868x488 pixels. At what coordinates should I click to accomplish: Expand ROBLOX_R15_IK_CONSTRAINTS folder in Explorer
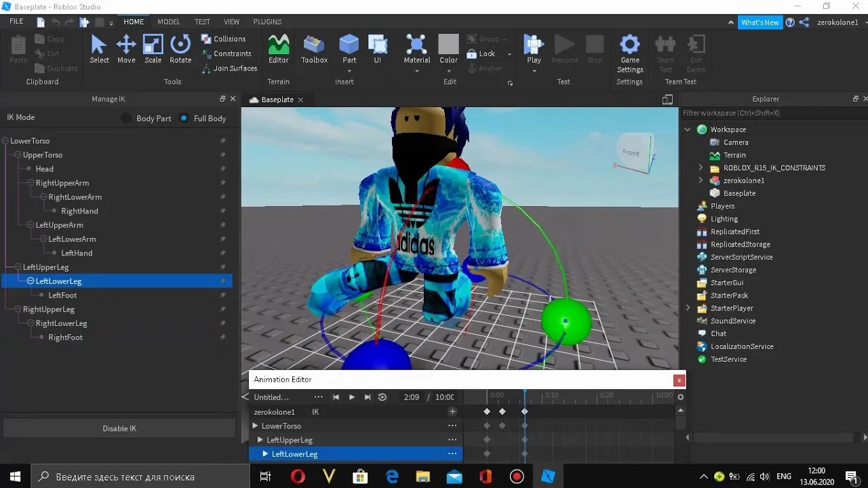pyautogui.click(x=701, y=167)
